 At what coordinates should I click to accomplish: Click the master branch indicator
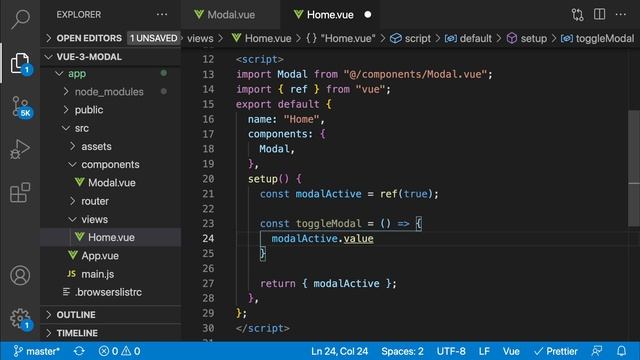[37, 351]
